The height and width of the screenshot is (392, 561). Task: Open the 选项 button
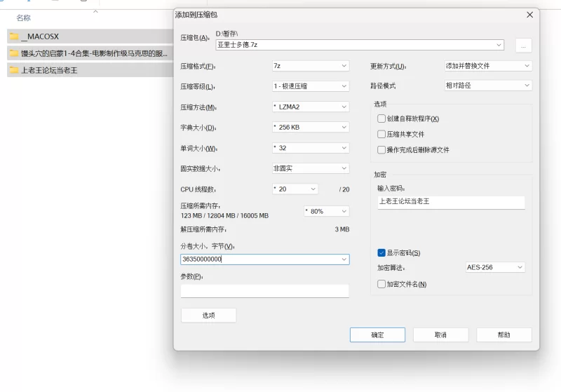pyautogui.click(x=208, y=316)
